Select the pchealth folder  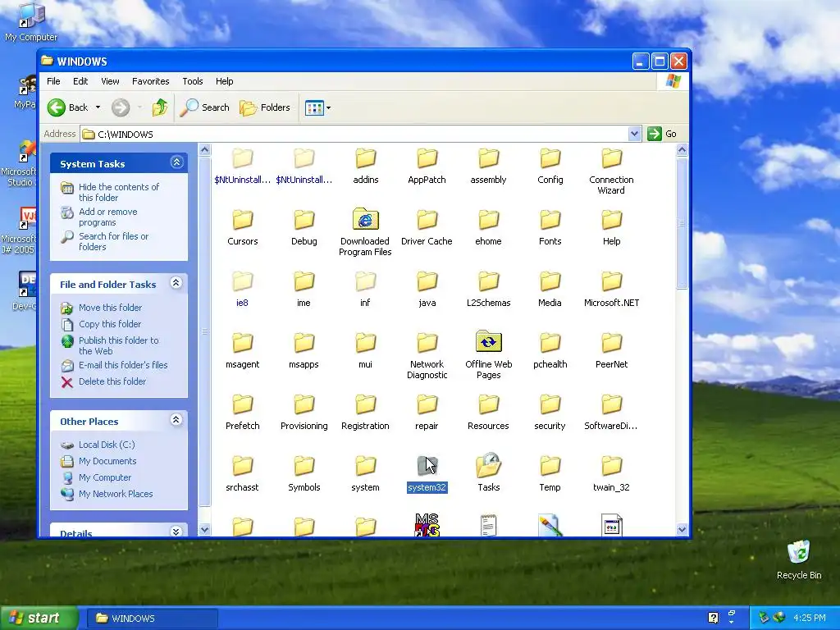(x=550, y=350)
